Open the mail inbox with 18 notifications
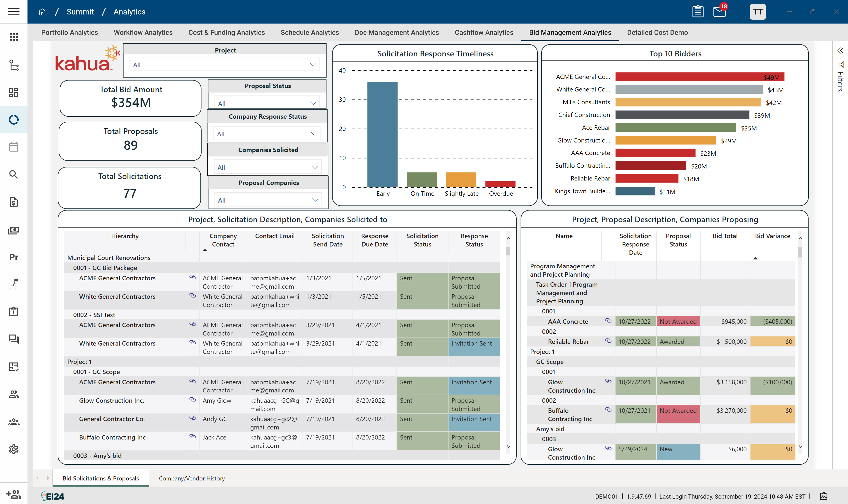 [719, 12]
